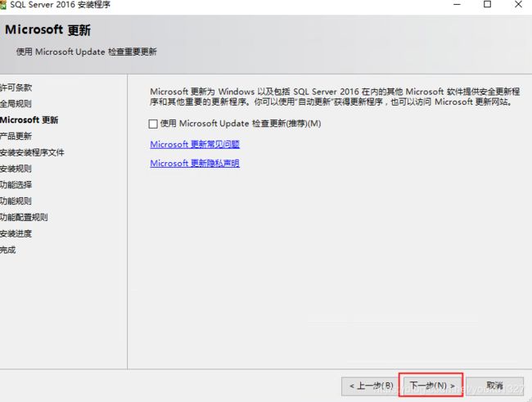
Task: Maximize the SQL Server 2016 setup window
Action: [x=487, y=4]
